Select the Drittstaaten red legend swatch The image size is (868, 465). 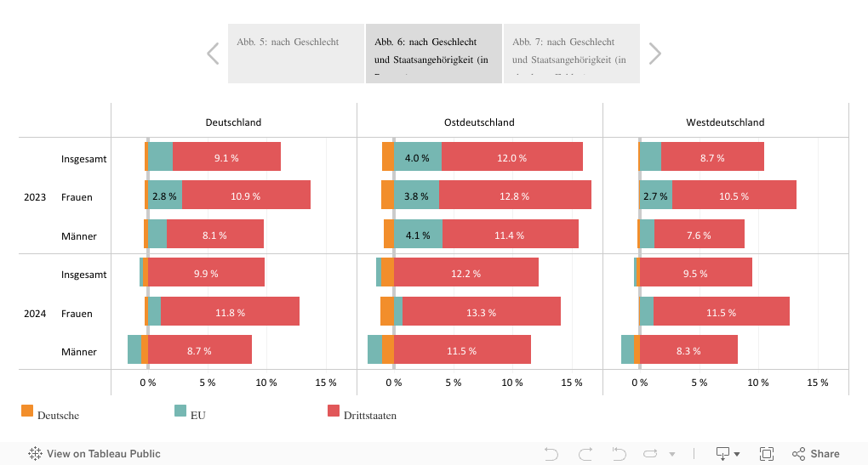point(334,411)
